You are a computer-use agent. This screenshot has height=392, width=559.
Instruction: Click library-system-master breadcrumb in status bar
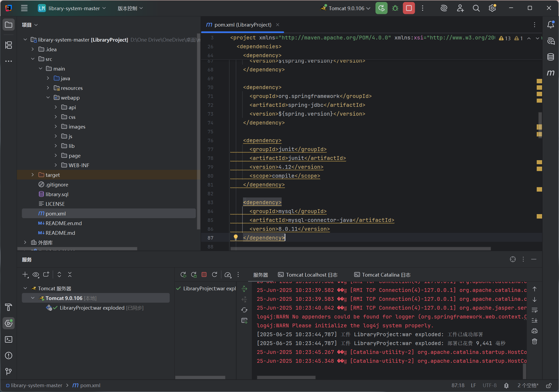36,386
